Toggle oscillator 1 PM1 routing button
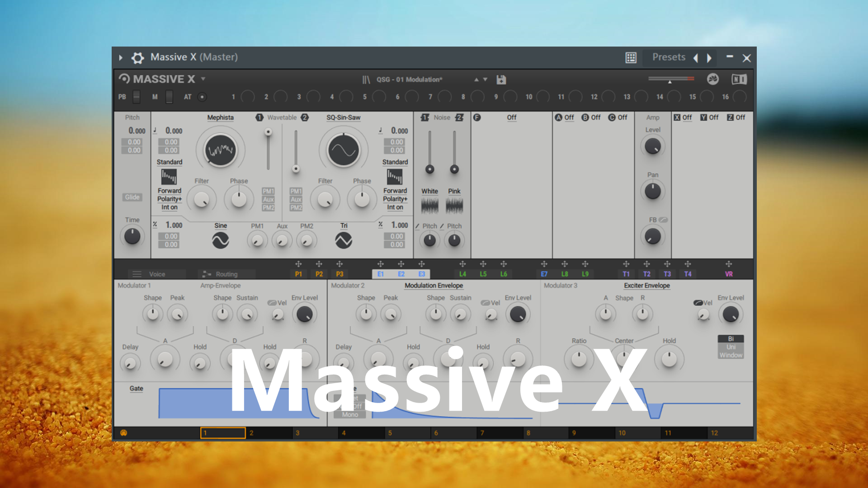868x488 pixels. coord(268,191)
